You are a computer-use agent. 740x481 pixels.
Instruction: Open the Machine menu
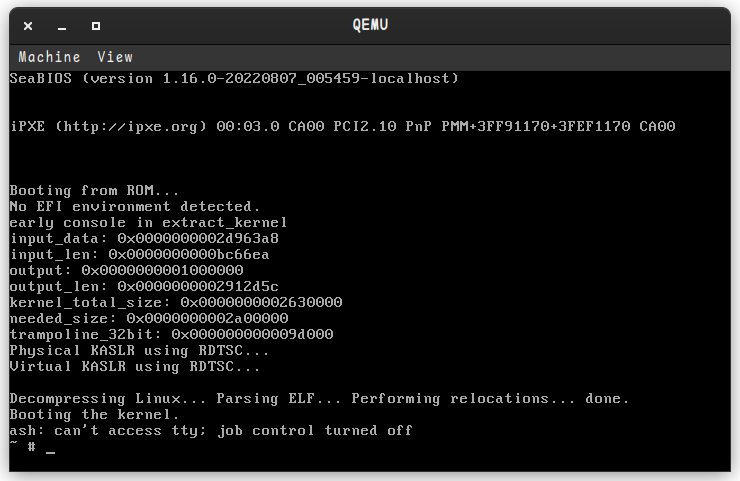coord(50,57)
